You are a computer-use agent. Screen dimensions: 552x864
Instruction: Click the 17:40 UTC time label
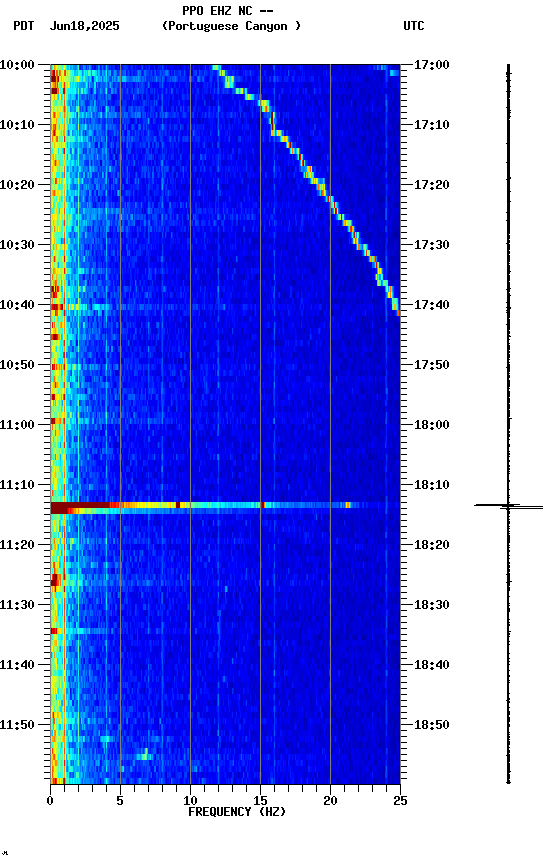[x=432, y=305]
